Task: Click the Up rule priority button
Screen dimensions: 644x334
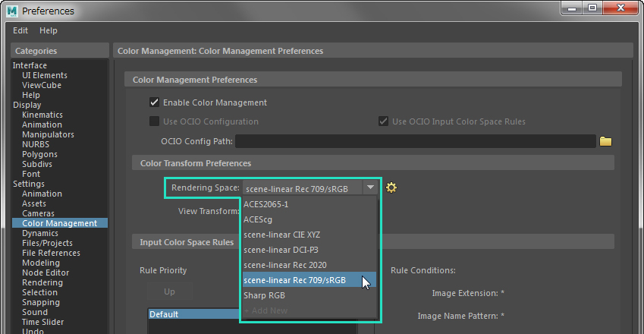Action: [170, 291]
